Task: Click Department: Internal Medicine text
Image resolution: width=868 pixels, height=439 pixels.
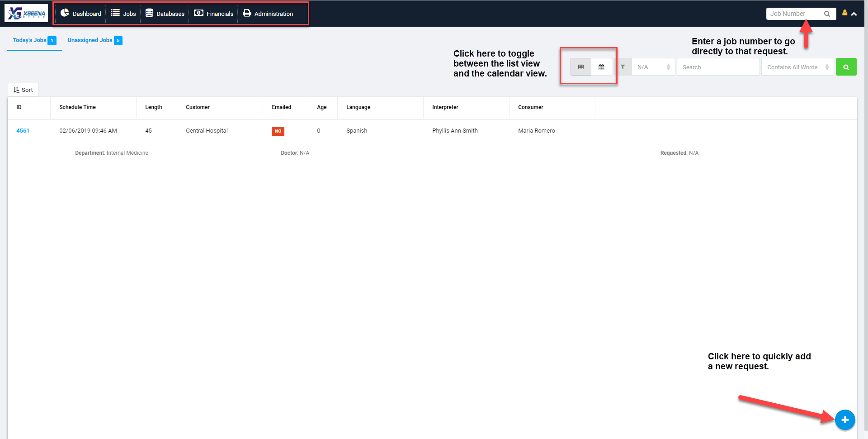Action: coord(112,153)
